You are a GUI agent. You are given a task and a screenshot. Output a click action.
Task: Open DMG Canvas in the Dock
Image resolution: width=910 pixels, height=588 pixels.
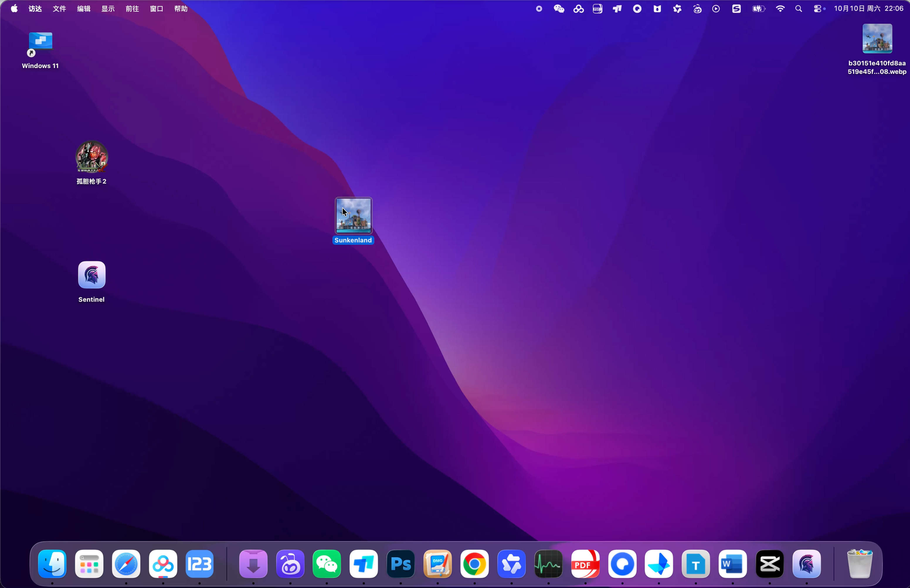click(x=438, y=564)
